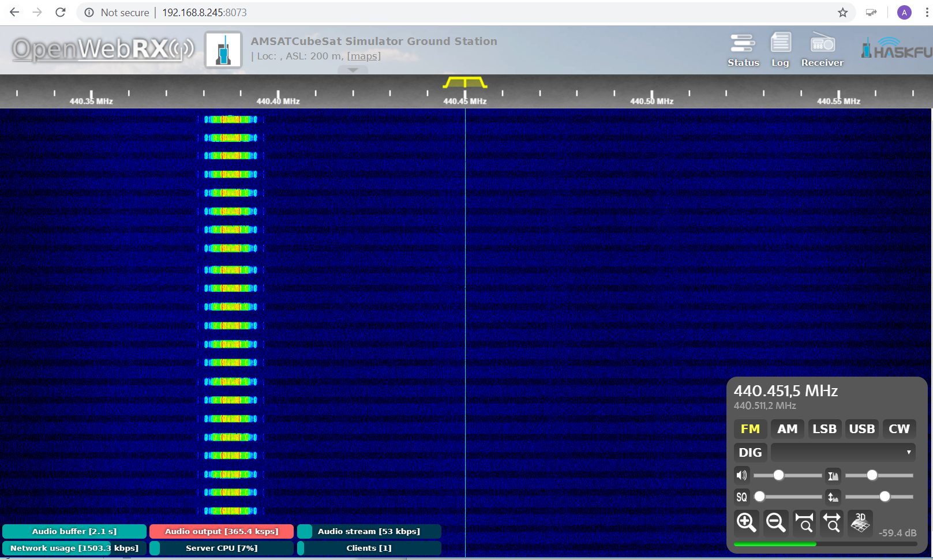Toggle the Receiver panel

(x=822, y=51)
